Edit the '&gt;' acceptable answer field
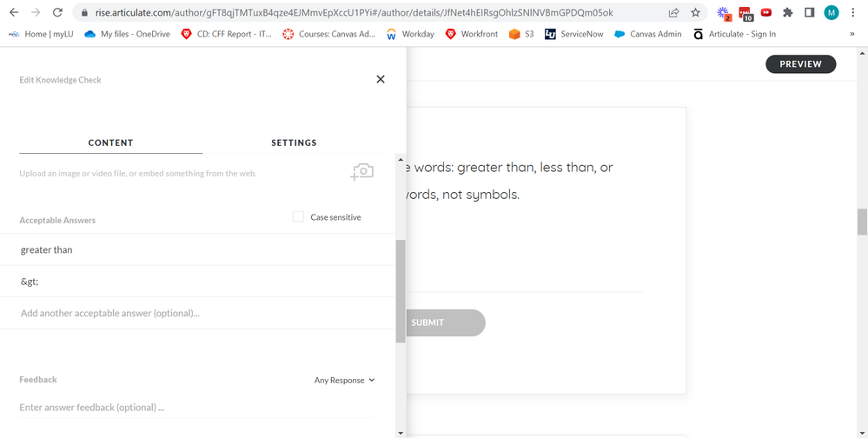Screen dimensions: 868x438 click(197, 282)
